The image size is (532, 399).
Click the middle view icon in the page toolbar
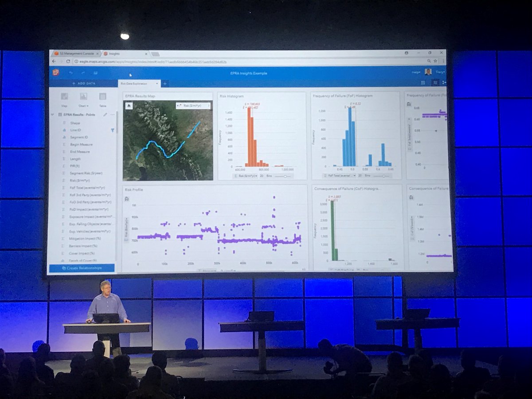[x=435, y=82]
